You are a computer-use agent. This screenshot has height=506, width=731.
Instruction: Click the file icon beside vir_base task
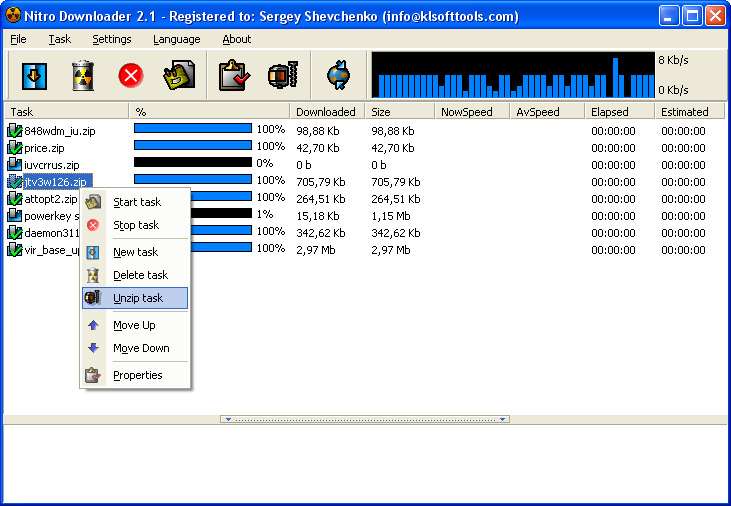[14, 250]
